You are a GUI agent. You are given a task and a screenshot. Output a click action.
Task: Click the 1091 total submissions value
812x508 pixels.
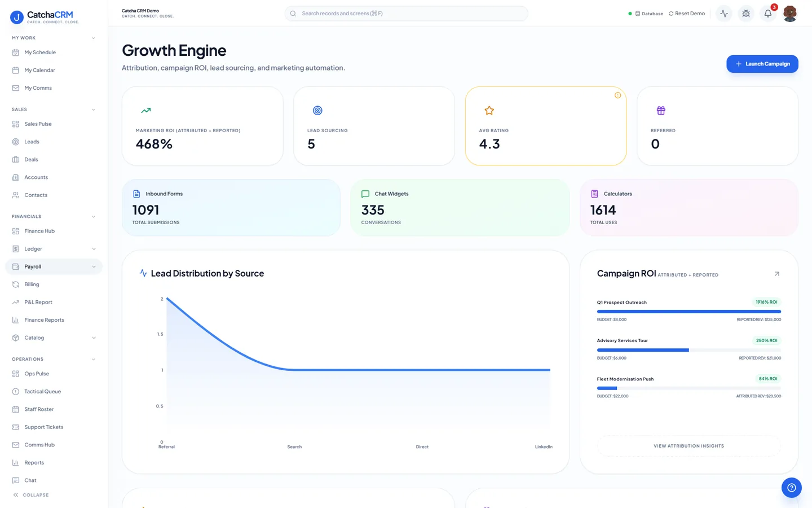pyautogui.click(x=145, y=210)
